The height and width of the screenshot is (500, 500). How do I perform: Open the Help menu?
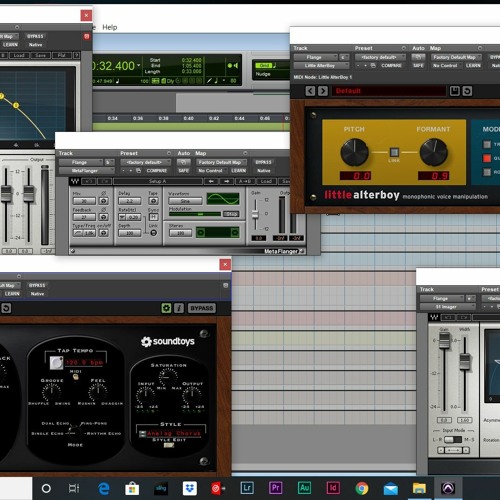pos(110,27)
